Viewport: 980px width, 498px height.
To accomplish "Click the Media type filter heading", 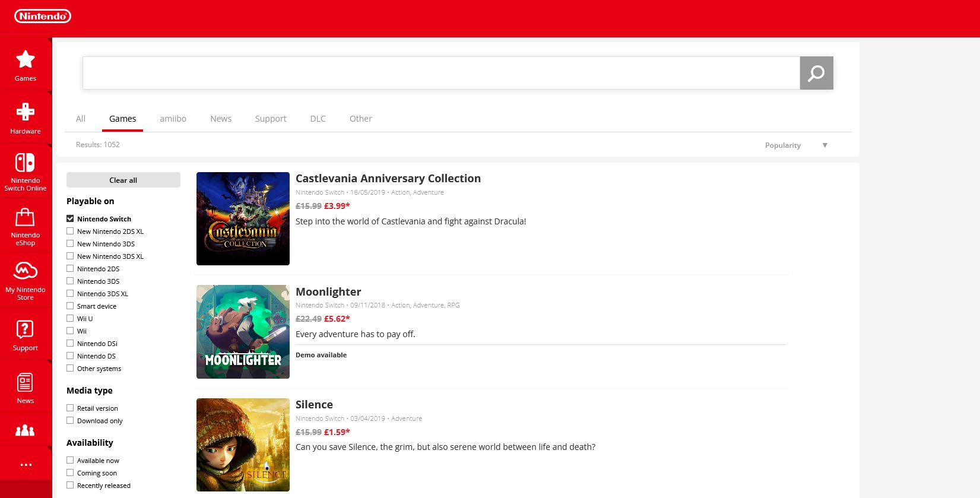I will 90,391.
